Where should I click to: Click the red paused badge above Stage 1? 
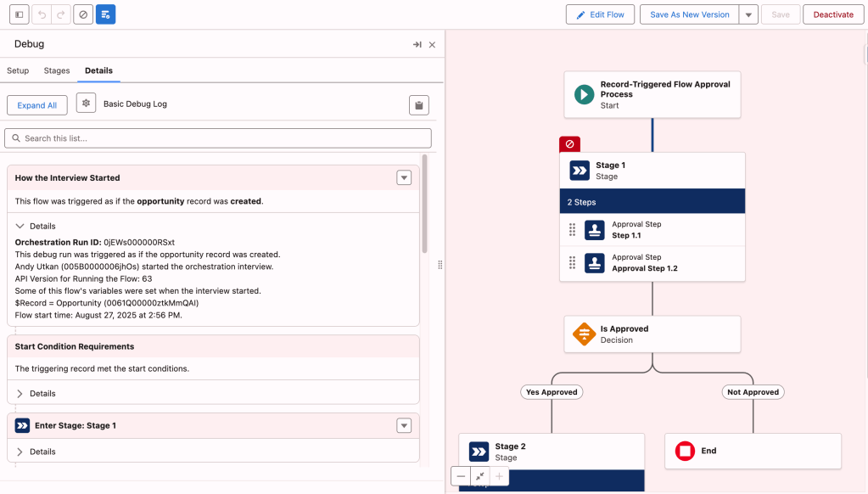click(x=568, y=143)
